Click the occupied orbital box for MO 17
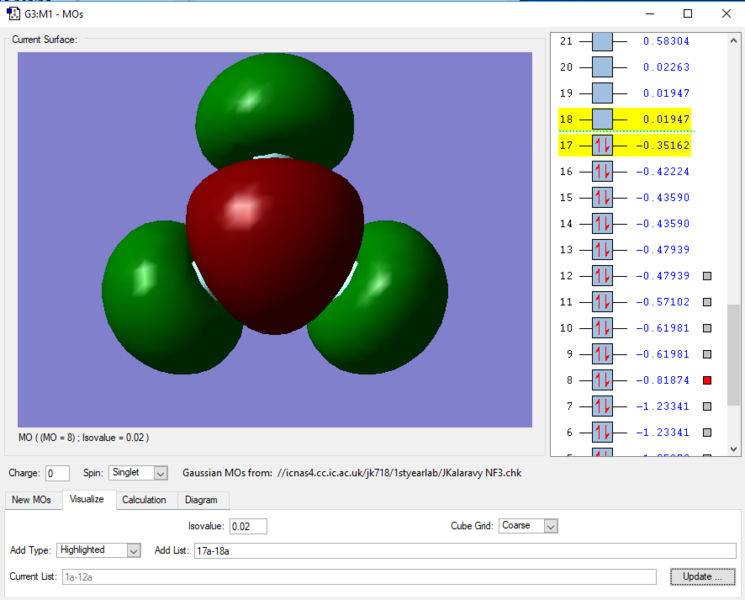 click(x=602, y=146)
